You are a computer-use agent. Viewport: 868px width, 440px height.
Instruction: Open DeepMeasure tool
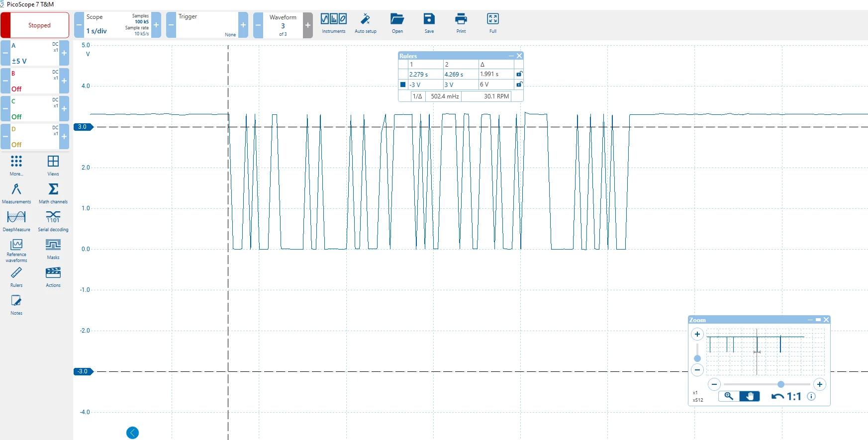tap(16, 221)
